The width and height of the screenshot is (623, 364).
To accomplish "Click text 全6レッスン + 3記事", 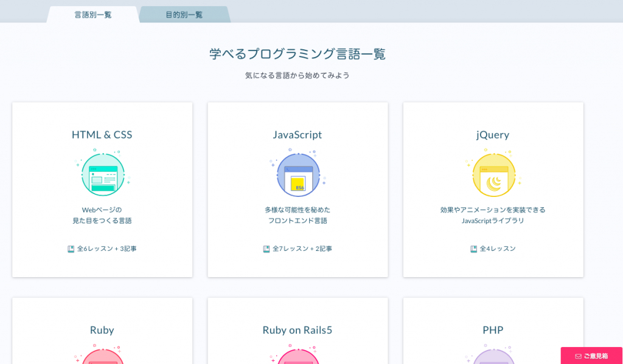I will [107, 249].
